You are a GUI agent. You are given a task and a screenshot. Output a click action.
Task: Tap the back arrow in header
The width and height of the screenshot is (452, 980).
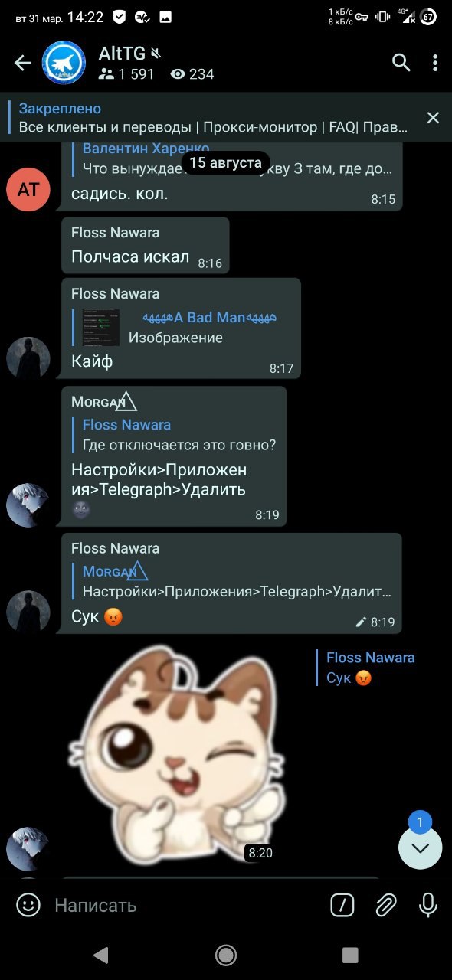pyautogui.click(x=23, y=63)
